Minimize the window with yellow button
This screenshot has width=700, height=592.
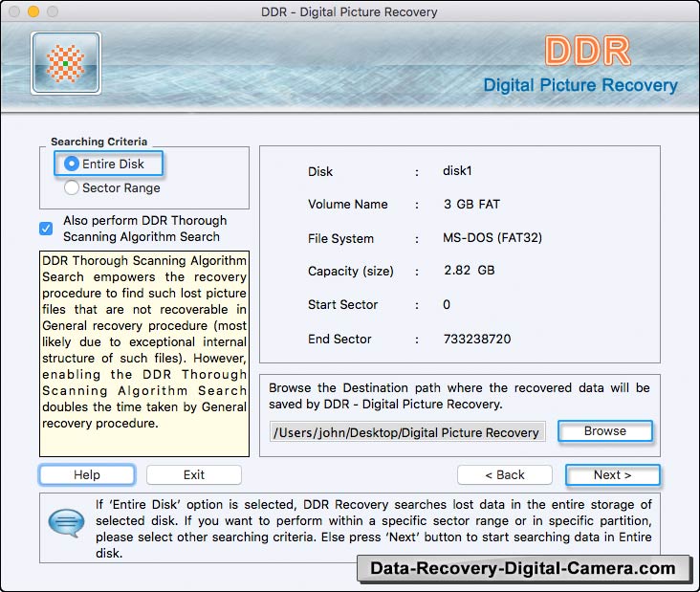[x=33, y=11]
